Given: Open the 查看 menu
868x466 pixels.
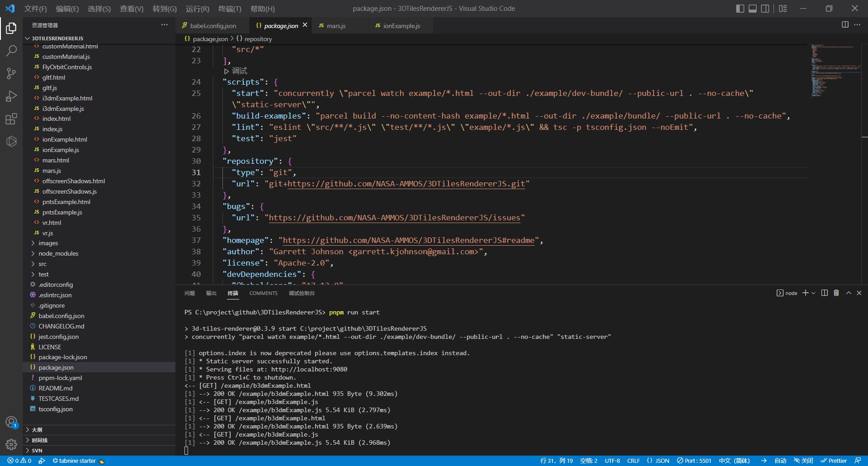Looking at the screenshot, I should (x=132, y=9).
